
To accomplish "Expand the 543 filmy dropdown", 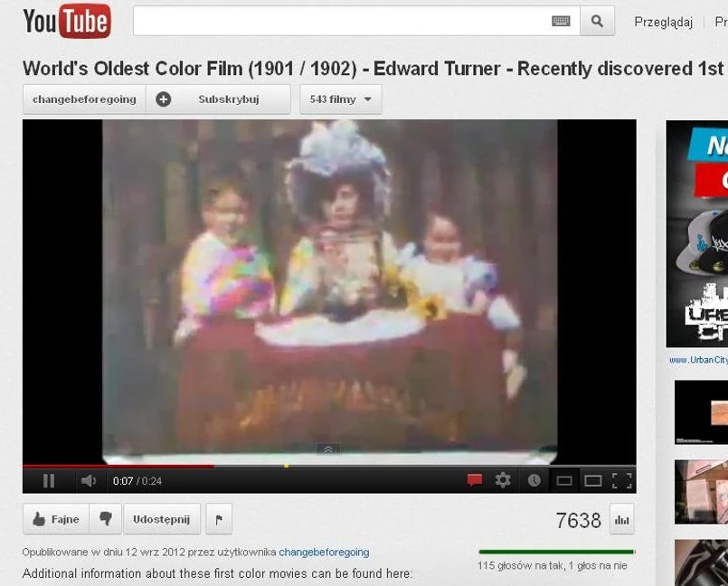I will coord(341,99).
